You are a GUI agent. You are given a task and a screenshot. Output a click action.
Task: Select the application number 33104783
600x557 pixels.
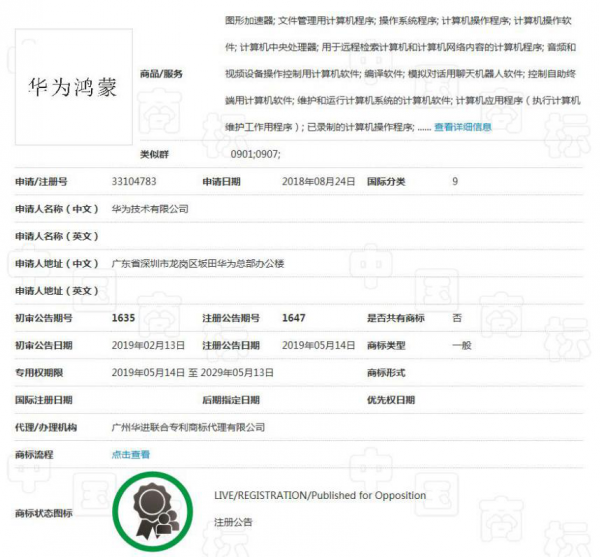pos(134,181)
